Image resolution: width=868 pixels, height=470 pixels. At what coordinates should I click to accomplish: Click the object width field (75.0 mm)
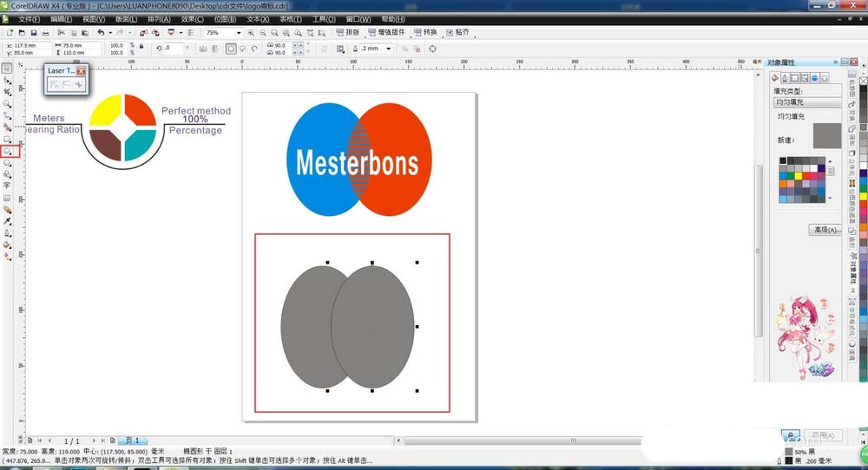tap(81, 45)
